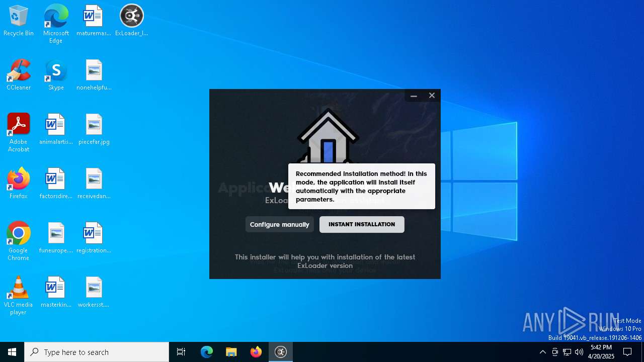Image resolution: width=644 pixels, height=362 pixels.
Task: Launch Firefox from the taskbar
Action: click(x=256, y=352)
